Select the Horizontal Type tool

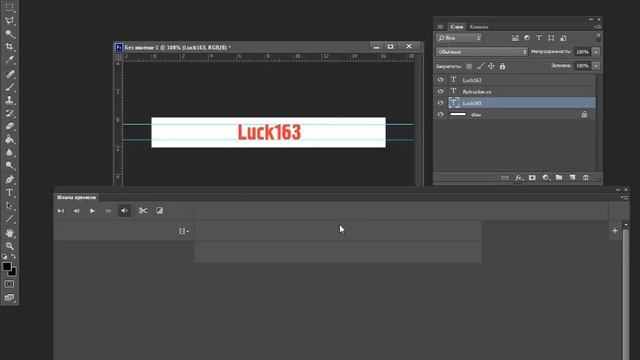[9, 192]
